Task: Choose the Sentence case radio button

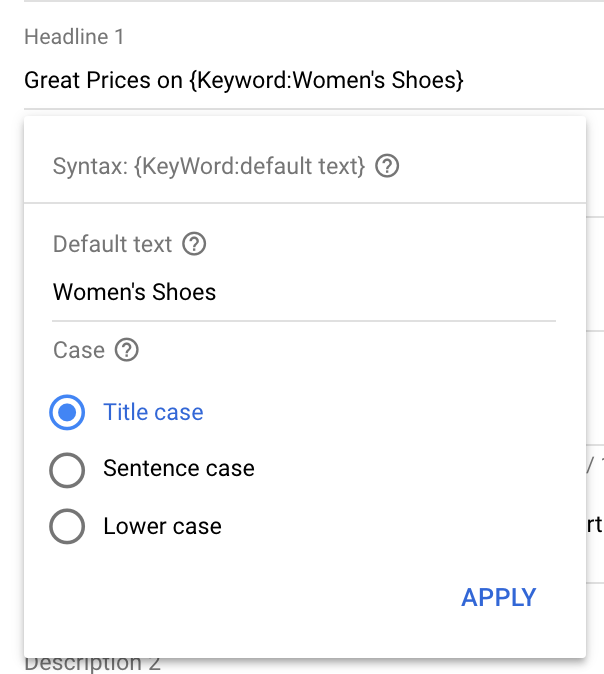Action: (67, 469)
